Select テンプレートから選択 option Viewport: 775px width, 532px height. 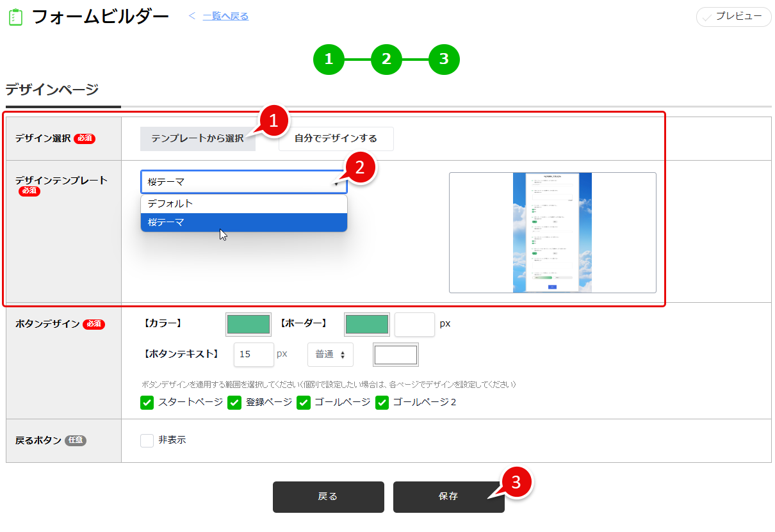tap(197, 139)
